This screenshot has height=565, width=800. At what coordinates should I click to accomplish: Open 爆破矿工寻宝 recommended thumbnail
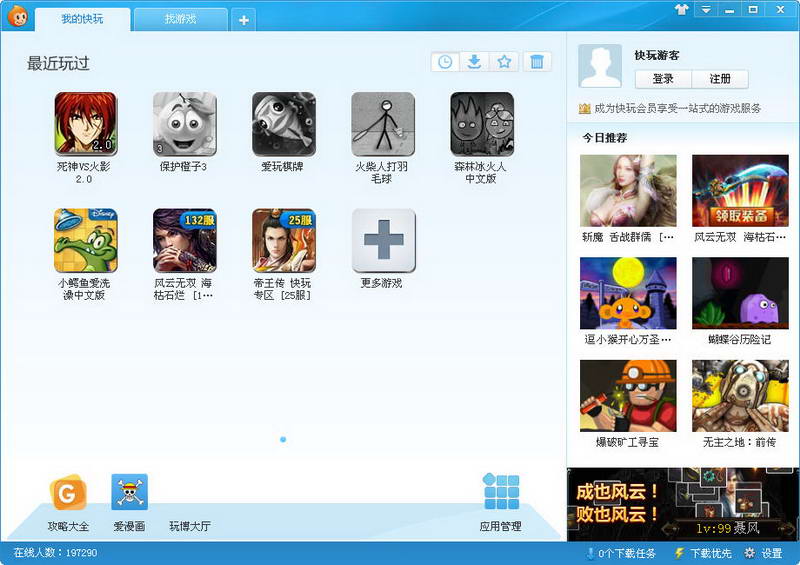[x=628, y=396]
